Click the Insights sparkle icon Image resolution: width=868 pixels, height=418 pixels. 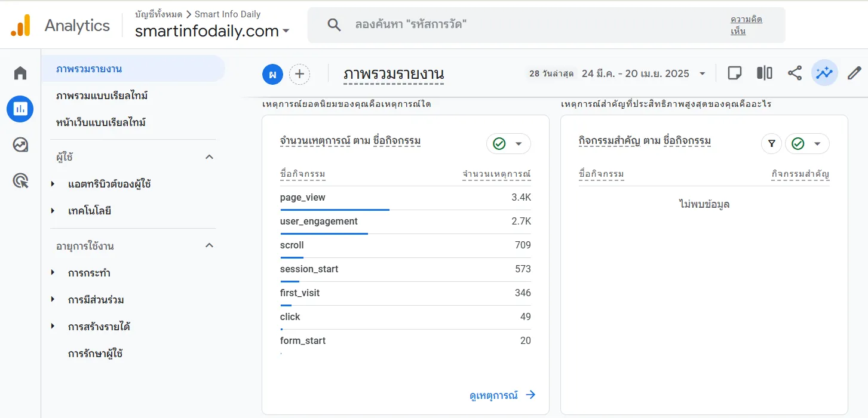point(824,73)
